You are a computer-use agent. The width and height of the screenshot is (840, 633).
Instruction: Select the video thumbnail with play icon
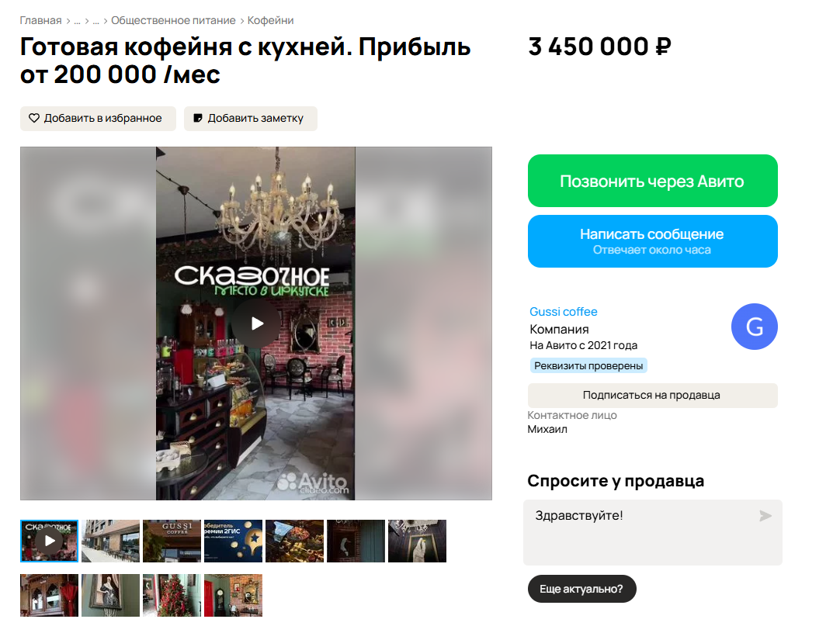[x=49, y=541]
